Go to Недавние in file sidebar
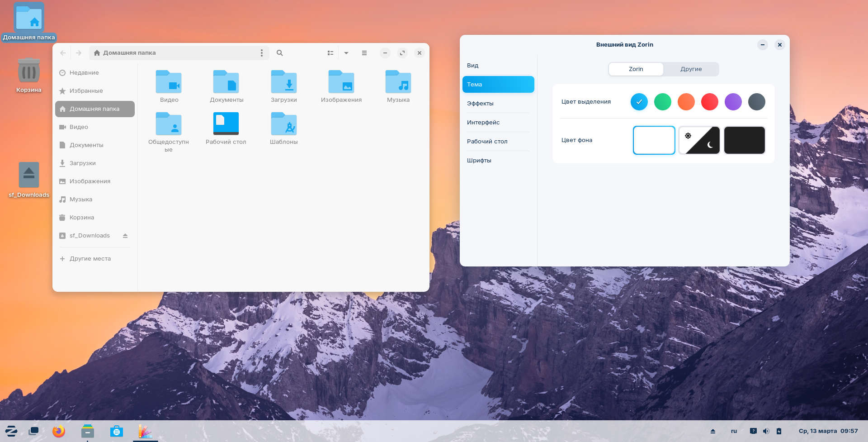868x442 pixels. point(84,73)
